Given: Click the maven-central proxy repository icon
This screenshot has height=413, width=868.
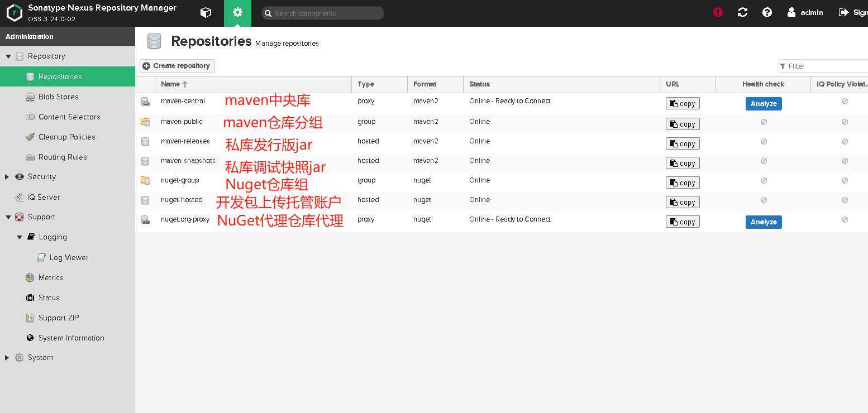Looking at the screenshot, I should [145, 102].
